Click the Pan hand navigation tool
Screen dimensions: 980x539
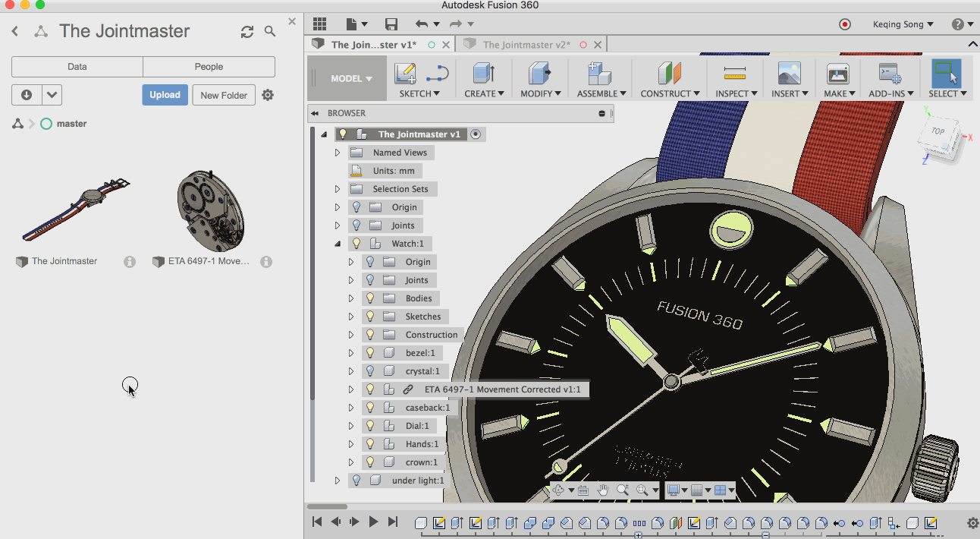(603, 490)
